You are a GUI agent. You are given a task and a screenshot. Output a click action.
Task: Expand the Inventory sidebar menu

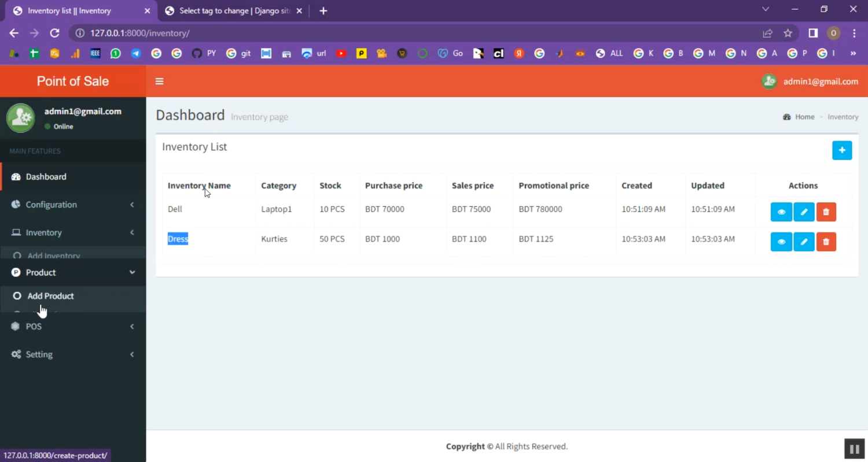point(73,232)
